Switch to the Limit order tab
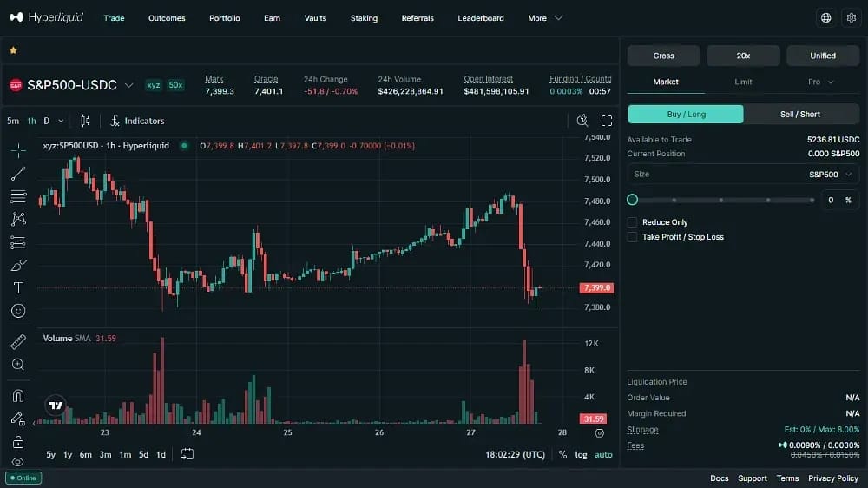Screen dimensions: 868x488 744,82
